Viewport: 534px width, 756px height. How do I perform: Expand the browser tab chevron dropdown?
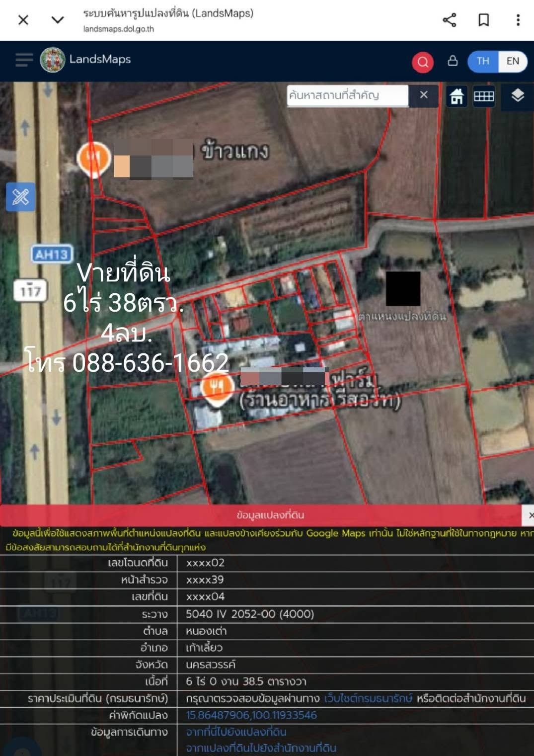[x=58, y=20]
